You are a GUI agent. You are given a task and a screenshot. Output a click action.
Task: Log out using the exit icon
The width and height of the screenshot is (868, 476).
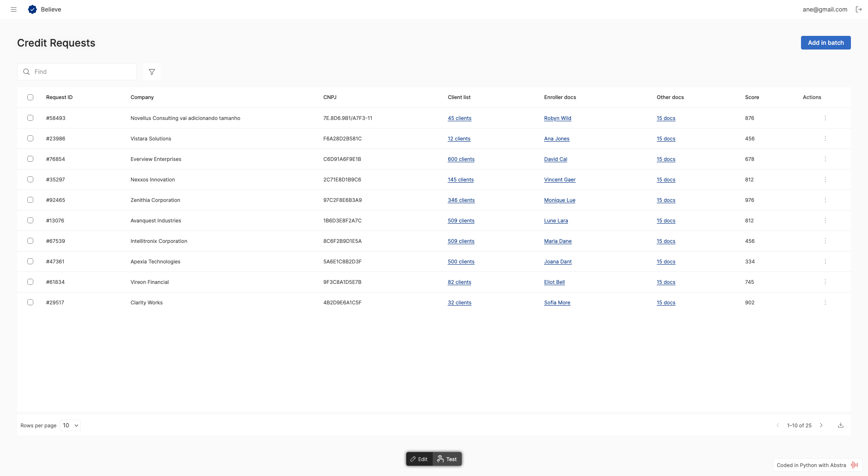click(859, 9)
